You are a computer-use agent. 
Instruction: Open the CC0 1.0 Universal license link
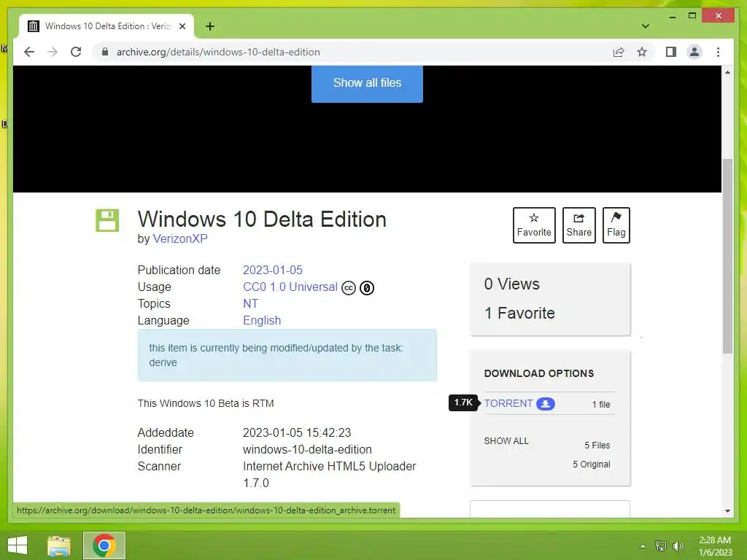[290, 287]
